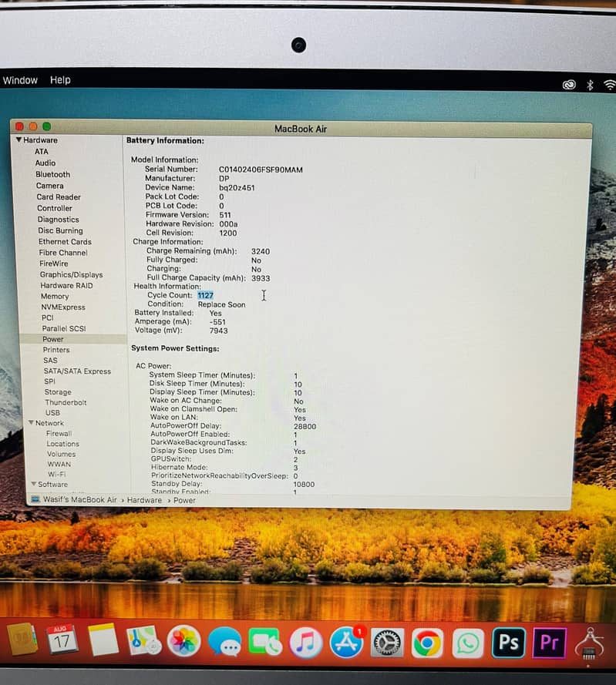Launch Premiere Pro from the dock
Image resolution: width=616 pixels, height=685 pixels.
549,642
